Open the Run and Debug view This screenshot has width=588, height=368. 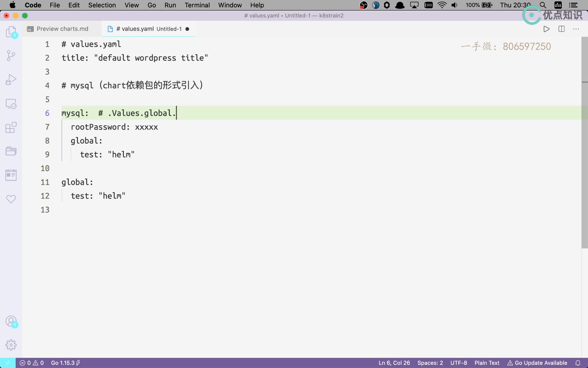coord(11,79)
